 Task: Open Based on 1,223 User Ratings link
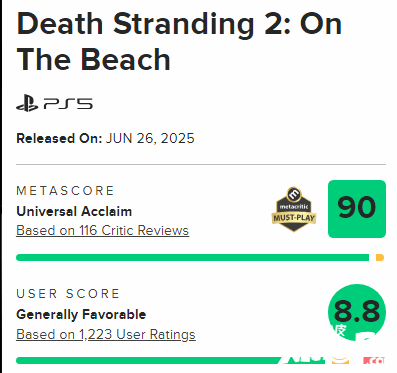[x=106, y=334]
